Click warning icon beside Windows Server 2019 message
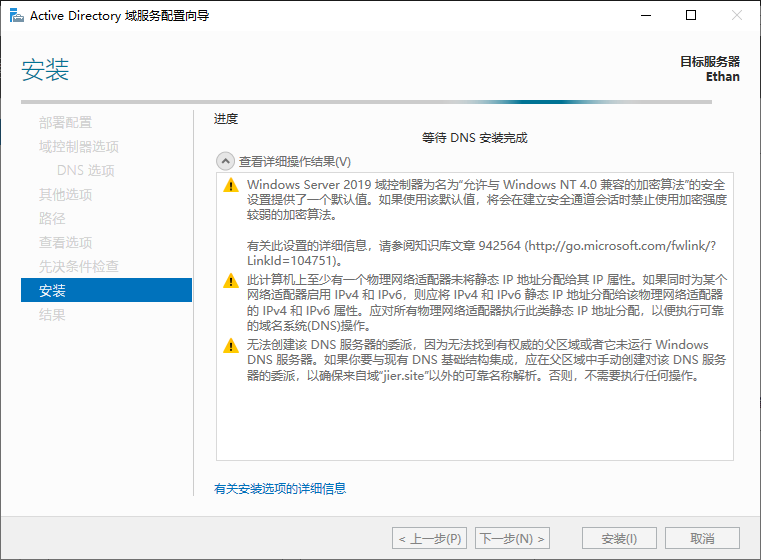 [x=231, y=185]
